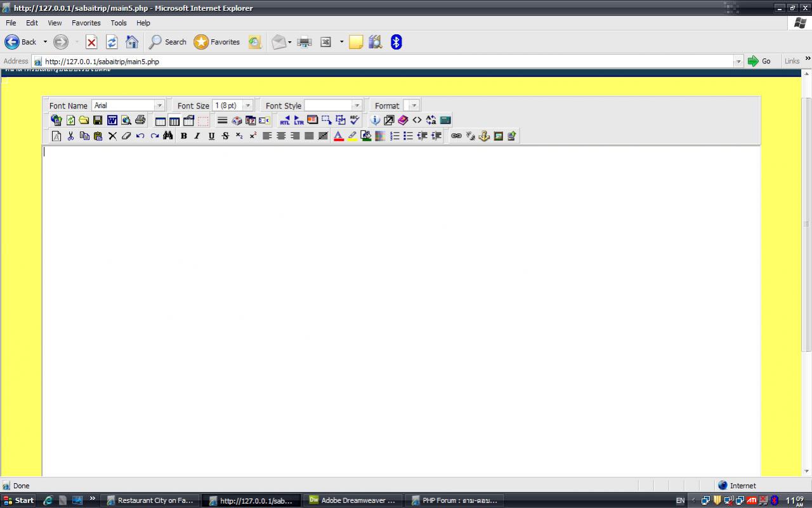The image size is (812, 508).
Task: Open the Font Name dropdown
Action: 159,105
